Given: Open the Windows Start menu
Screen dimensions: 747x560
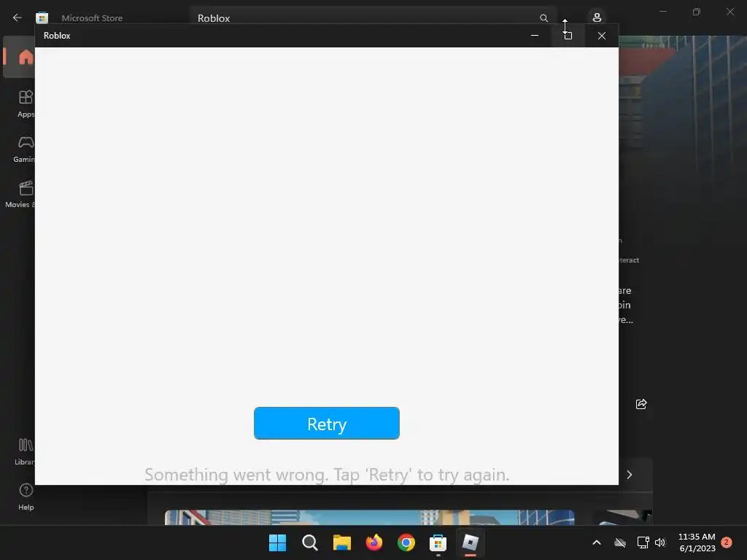Looking at the screenshot, I should tap(277, 542).
